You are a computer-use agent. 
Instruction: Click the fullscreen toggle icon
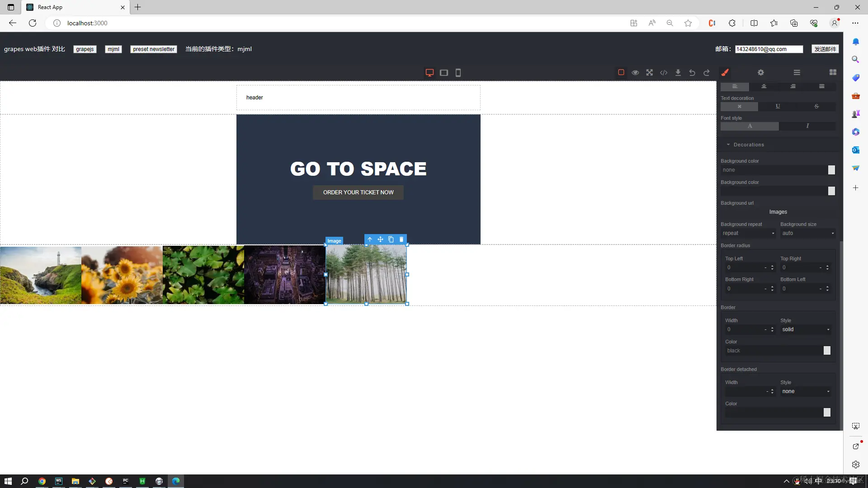click(650, 73)
